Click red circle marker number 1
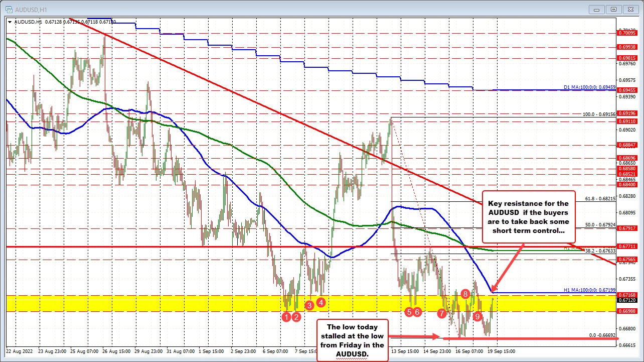This screenshot has width=644, height=362. [286, 316]
